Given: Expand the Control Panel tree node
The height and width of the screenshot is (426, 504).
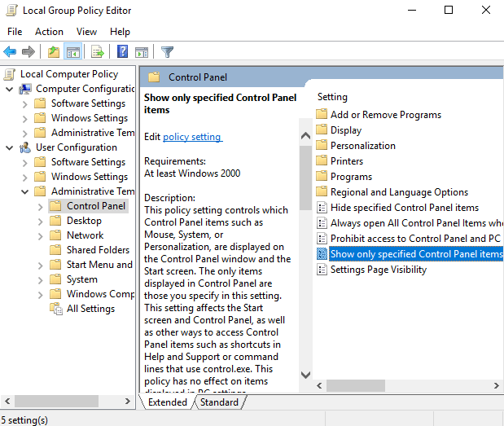Looking at the screenshot, I should point(40,207).
